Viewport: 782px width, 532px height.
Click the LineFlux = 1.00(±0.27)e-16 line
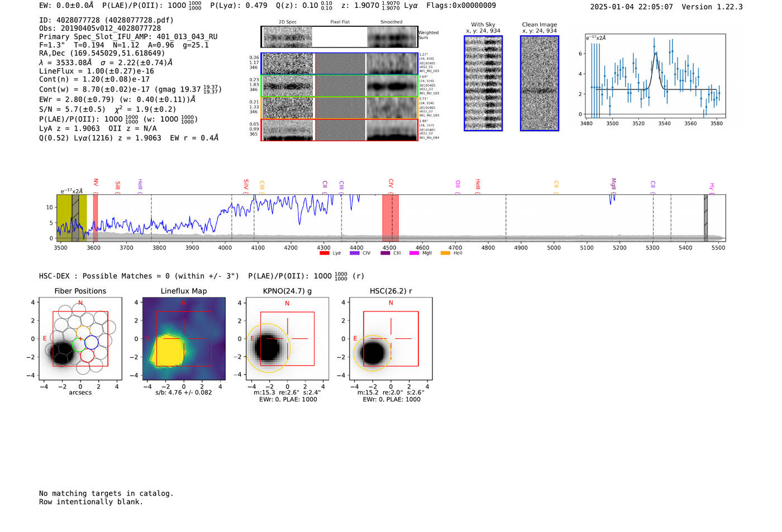[x=97, y=71]
